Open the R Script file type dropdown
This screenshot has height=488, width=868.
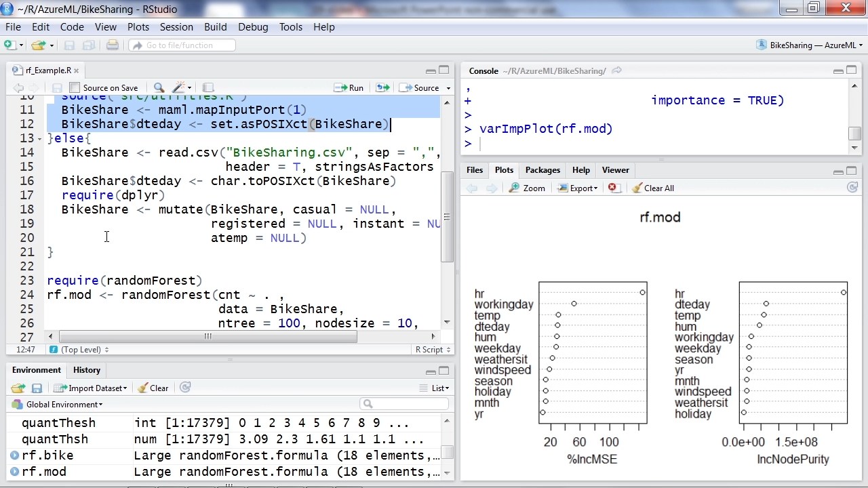[433, 350]
